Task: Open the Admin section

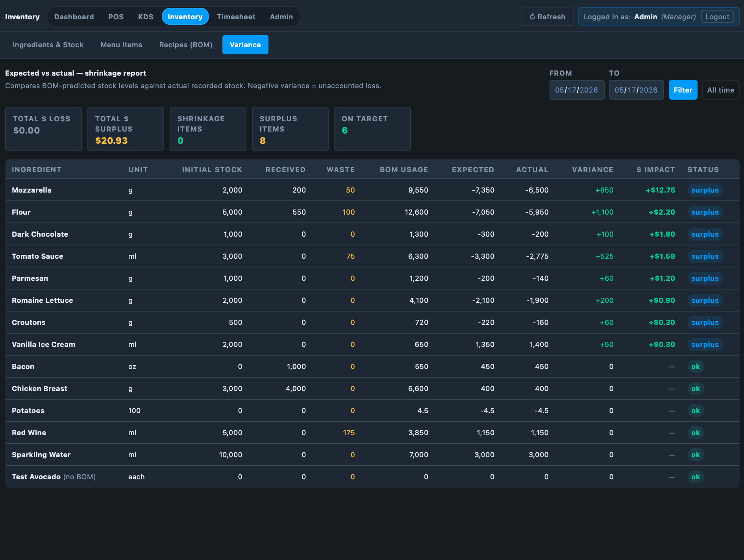Action: pos(281,17)
